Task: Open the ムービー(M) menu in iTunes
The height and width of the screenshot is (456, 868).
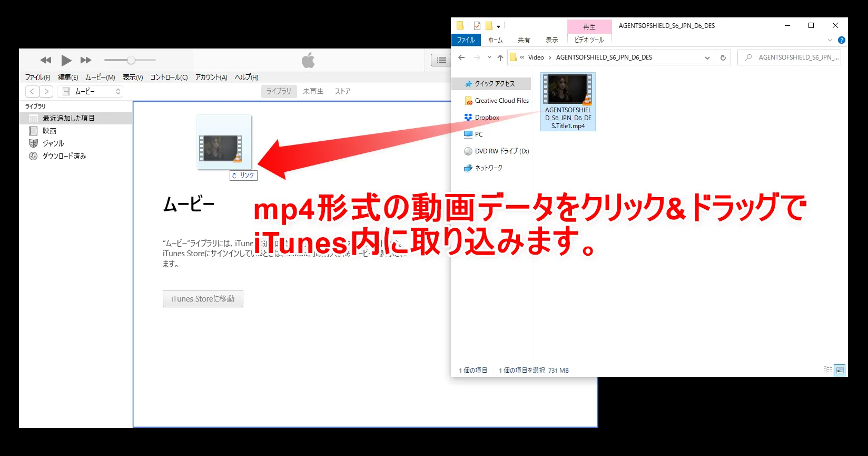Action: pos(100,77)
